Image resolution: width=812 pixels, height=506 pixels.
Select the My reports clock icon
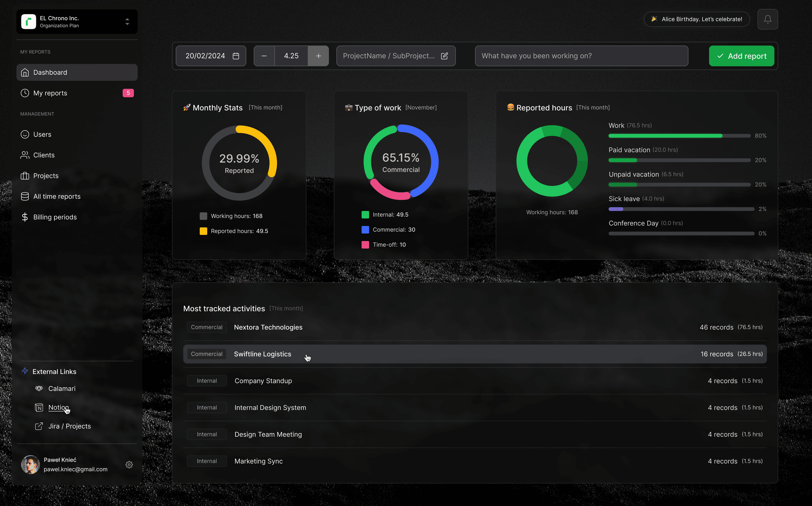click(x=25, y=93)
